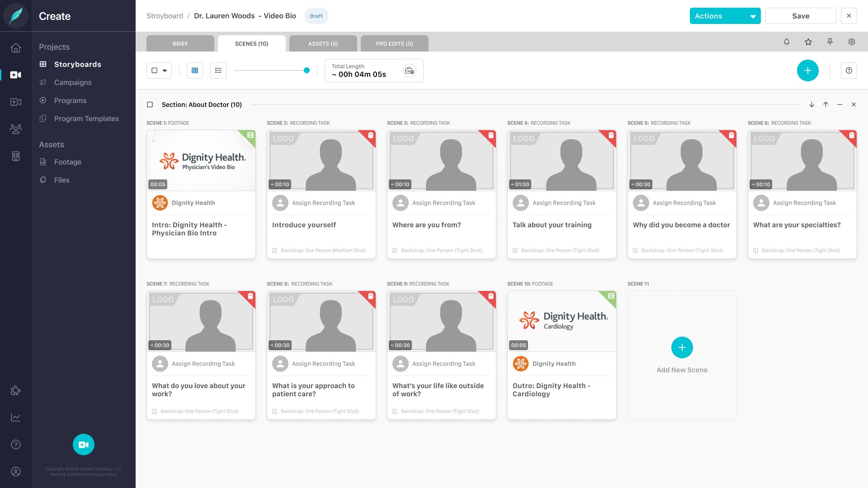This screenshot has width=868, height=488.
Task: Click the Total Length duration field
Action: coord(374,70)
